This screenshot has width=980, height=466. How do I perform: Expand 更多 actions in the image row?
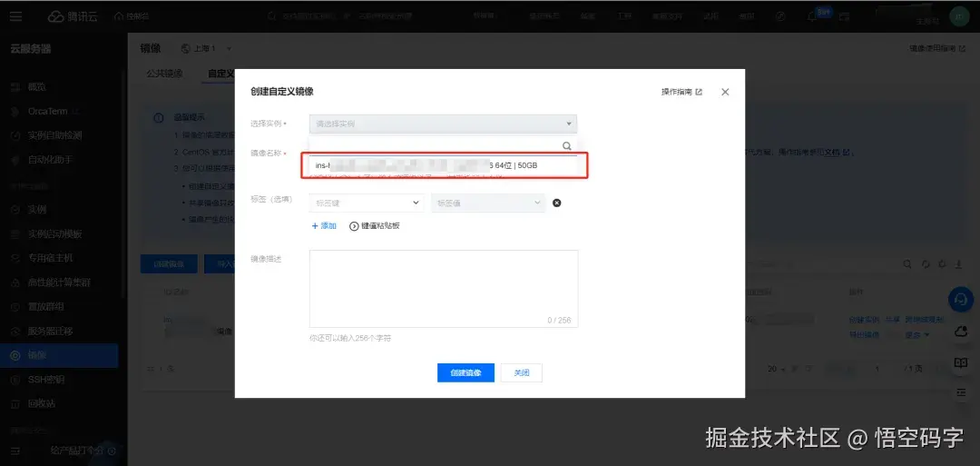coord(917,334)
